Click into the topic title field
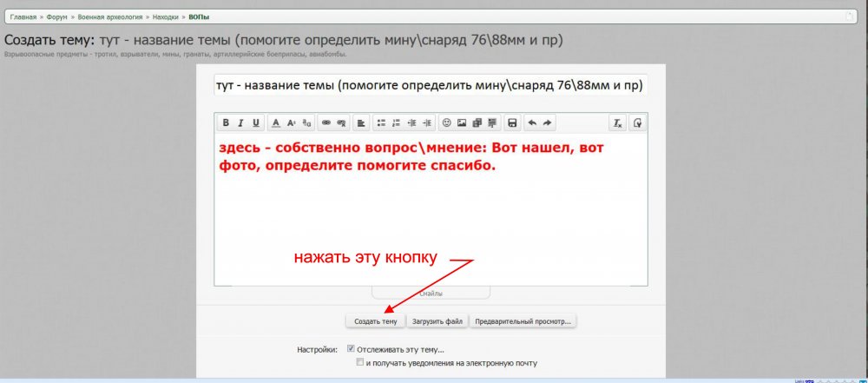 (x=431, y=86)
